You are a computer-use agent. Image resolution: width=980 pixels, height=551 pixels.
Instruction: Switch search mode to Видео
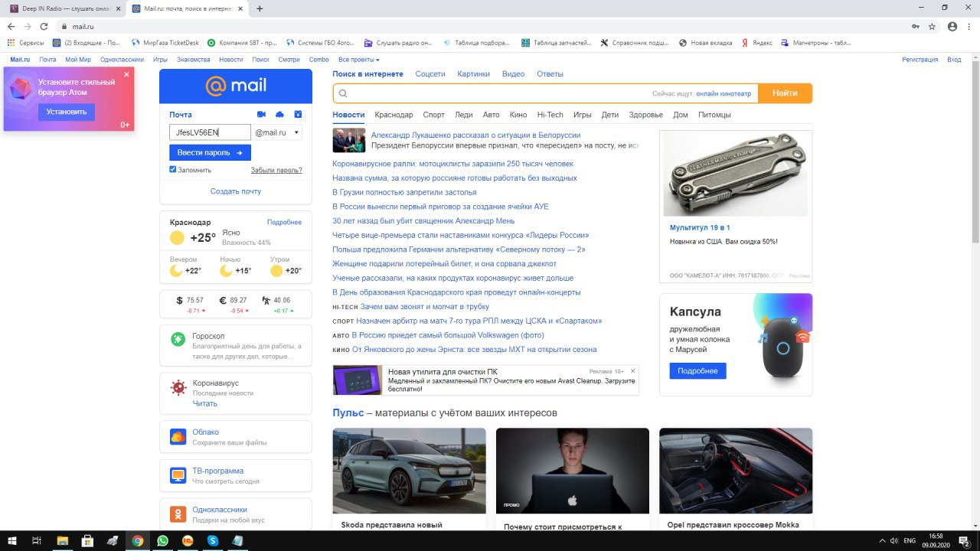pos(513,74)
